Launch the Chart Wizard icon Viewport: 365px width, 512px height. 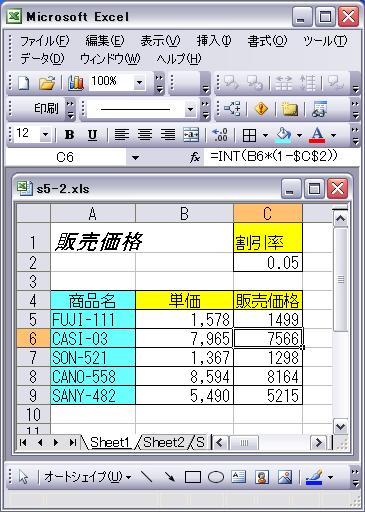click(x=76, y=83)
